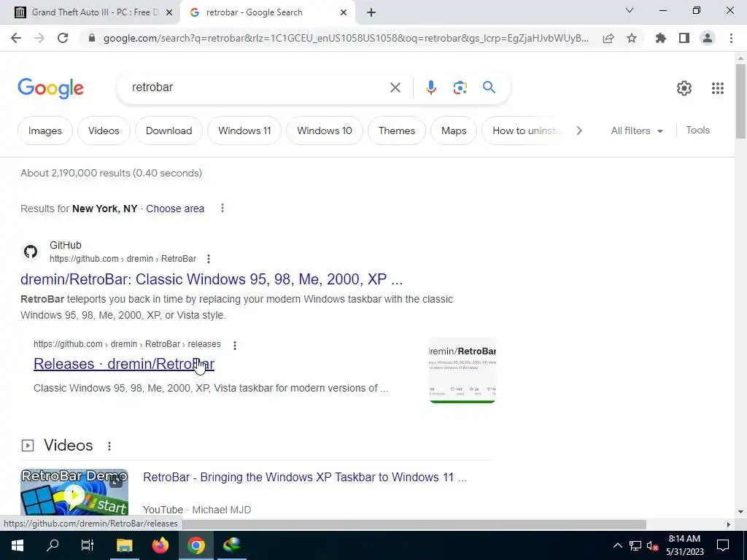Submit search with magnifier icon

[x=489, y=87]
